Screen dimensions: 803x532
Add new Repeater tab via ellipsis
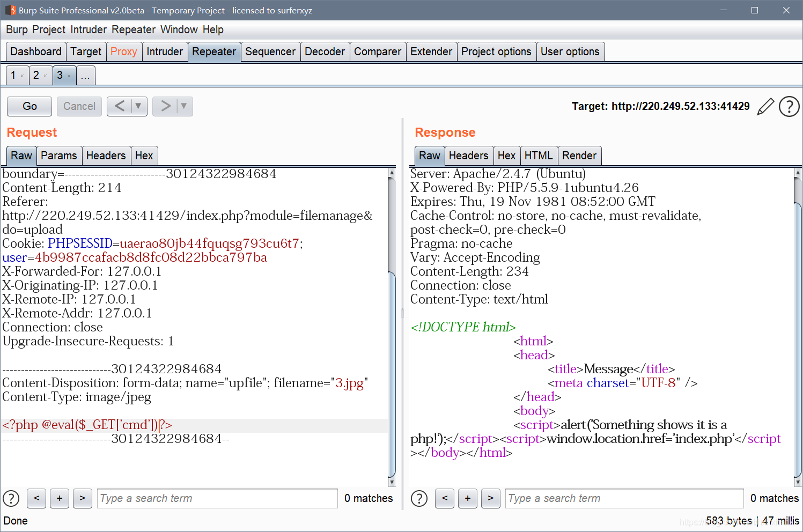coord(85,75)
